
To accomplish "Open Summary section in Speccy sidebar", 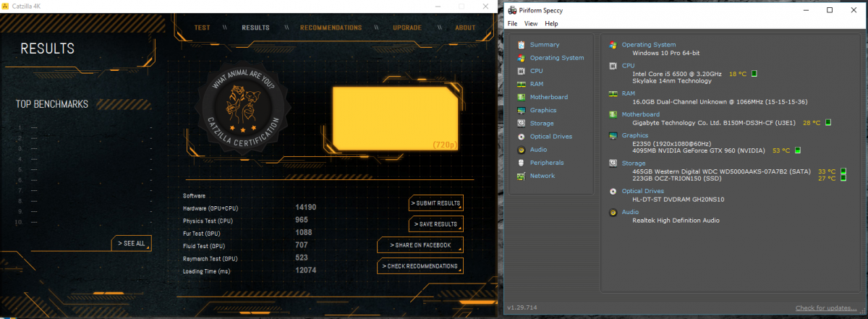I will point(544,45).
